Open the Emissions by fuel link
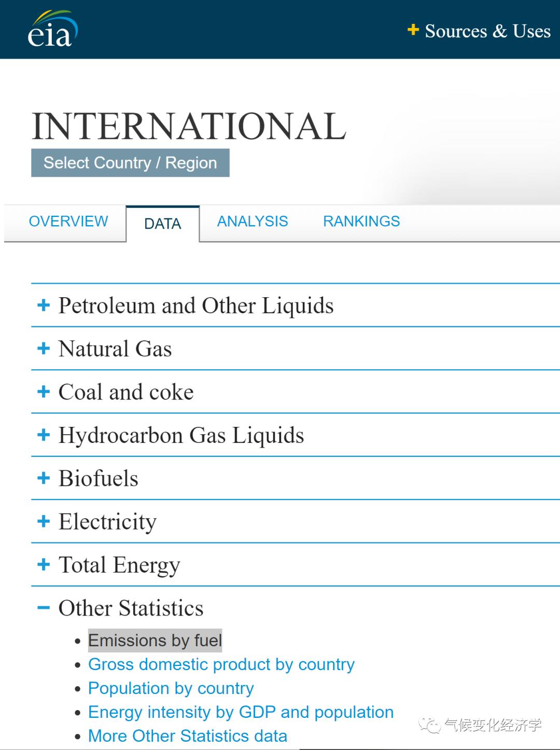This screenshot has height=750, width=560. coord(155,641)
